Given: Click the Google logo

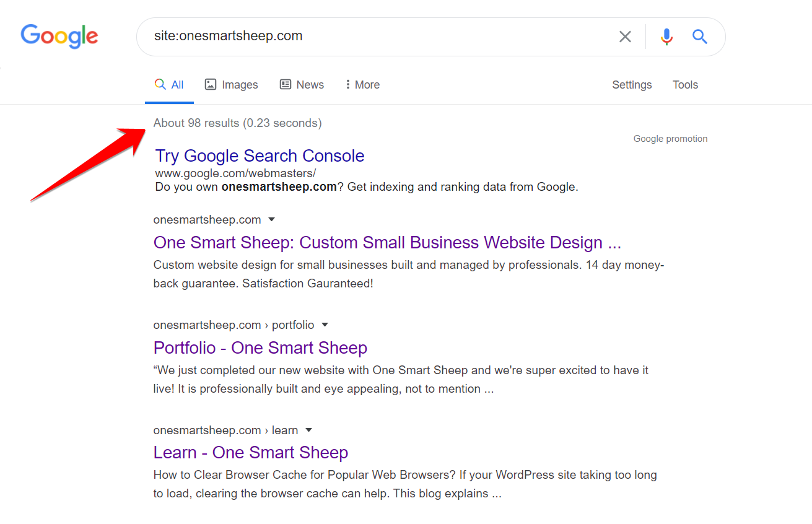Looking at the screenshot, I should pos(59,36).
